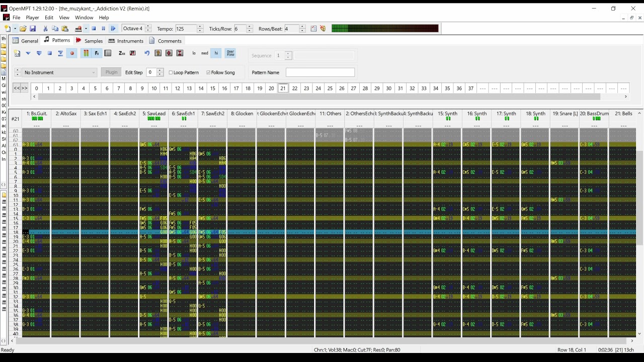The image size is (644, 362).
Task: Click the MIDI record keyboard icon
Action: coord(78,29)
